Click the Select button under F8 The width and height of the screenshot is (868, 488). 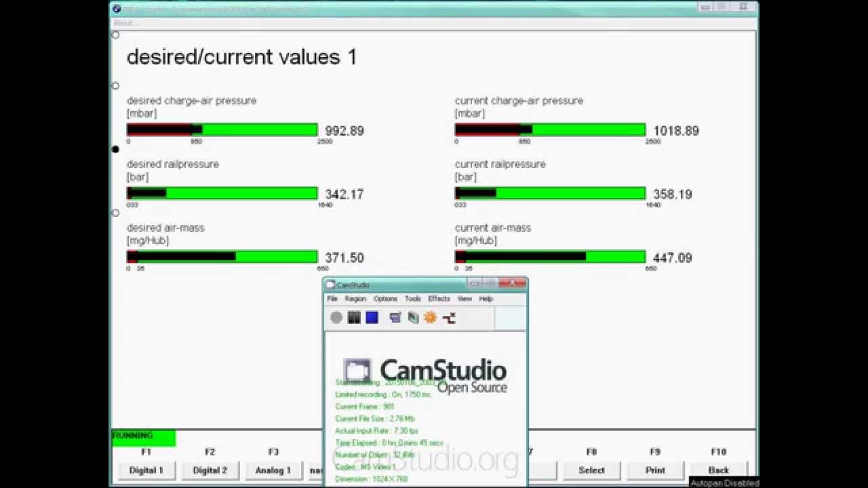(x=591, y=470)
